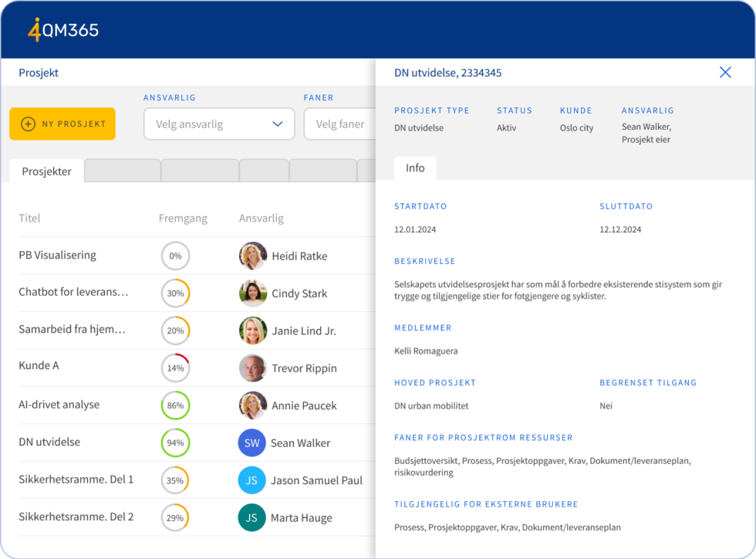756x559 pixels.
Task: Sort by the Fremgang column header
Action: click(183, 219)
